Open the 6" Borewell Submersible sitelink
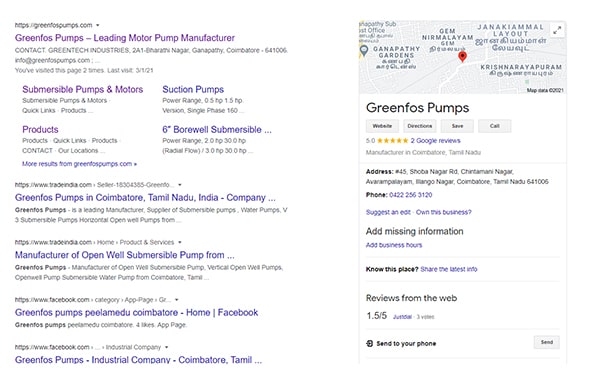 pyautogui.click(x=217, y=129)
